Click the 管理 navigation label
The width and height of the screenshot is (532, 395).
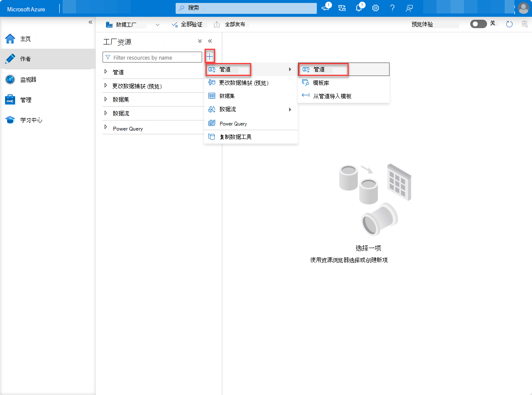pyautogui.click(x=26, y=100)
